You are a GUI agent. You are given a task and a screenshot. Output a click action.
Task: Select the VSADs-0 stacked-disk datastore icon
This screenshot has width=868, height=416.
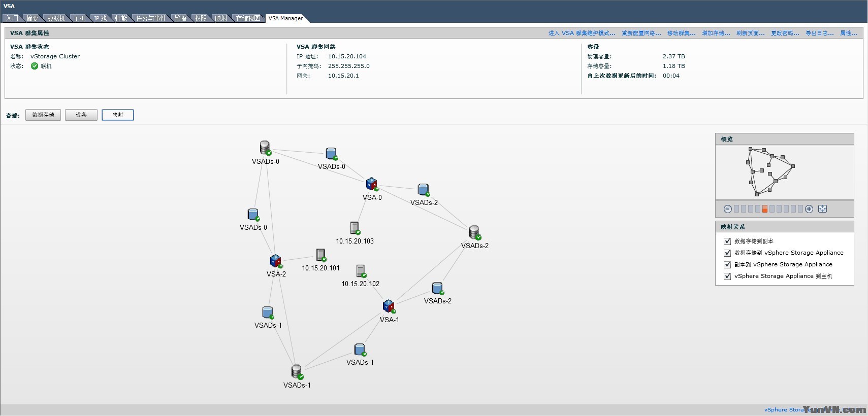265,148
